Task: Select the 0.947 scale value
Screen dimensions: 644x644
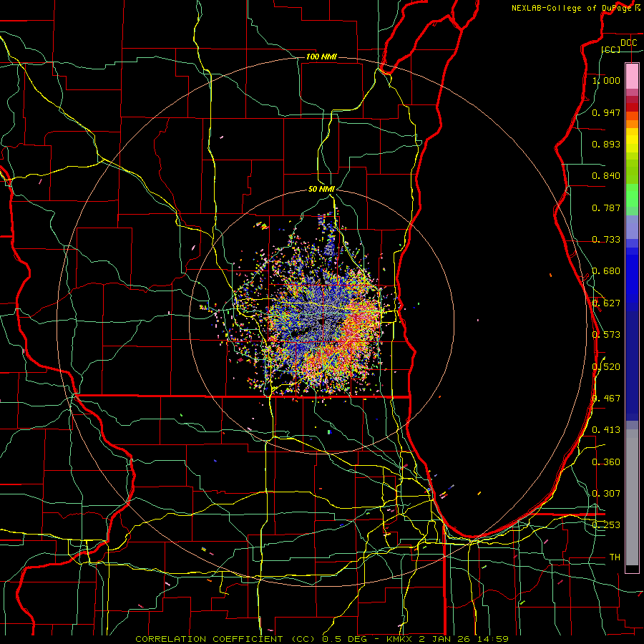Action: [x=606, y=112]
